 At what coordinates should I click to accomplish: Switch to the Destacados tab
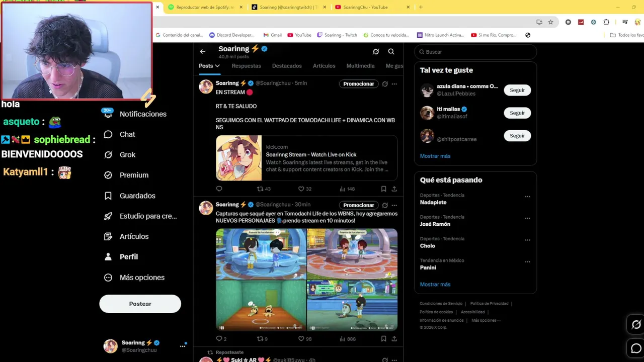click(x=287, y=66)
